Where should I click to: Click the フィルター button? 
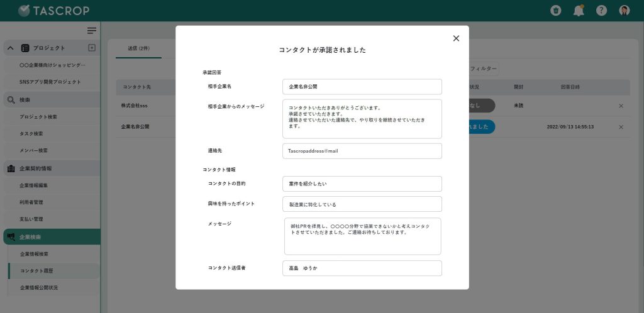click(x=483, y=69)
